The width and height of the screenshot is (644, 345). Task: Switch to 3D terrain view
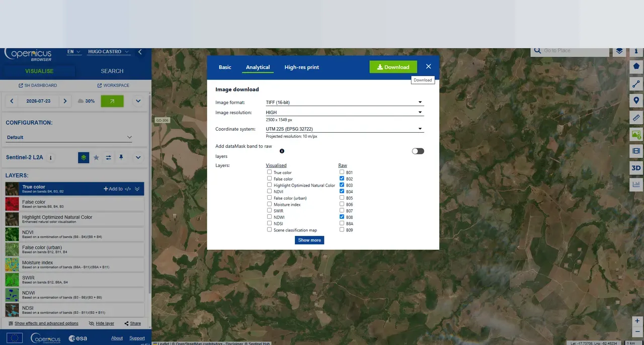pos(636,168)
